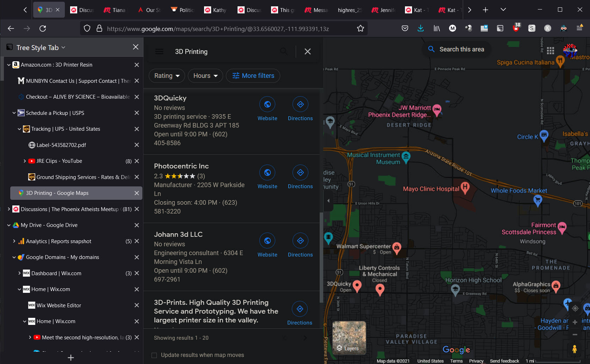Open the Rating filter dropdown

click(x=167, y=76)
